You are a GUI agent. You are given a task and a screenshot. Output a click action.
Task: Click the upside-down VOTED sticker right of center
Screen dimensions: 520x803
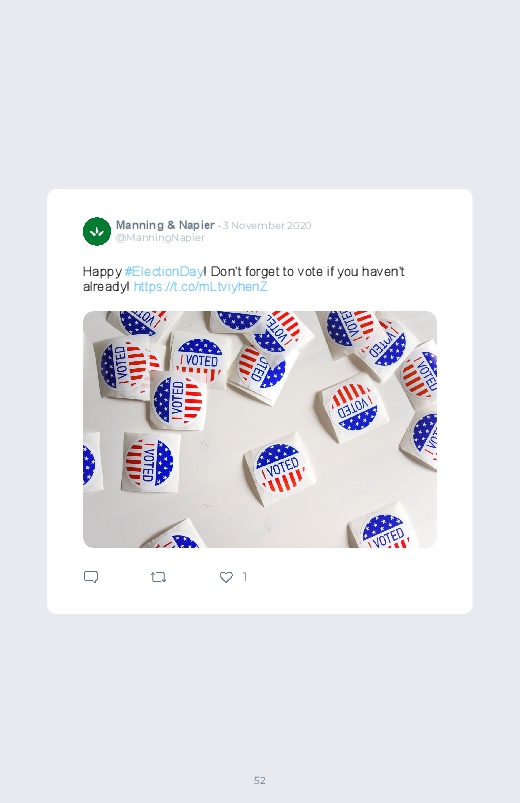pyautogui.click(x=354, y=407)
